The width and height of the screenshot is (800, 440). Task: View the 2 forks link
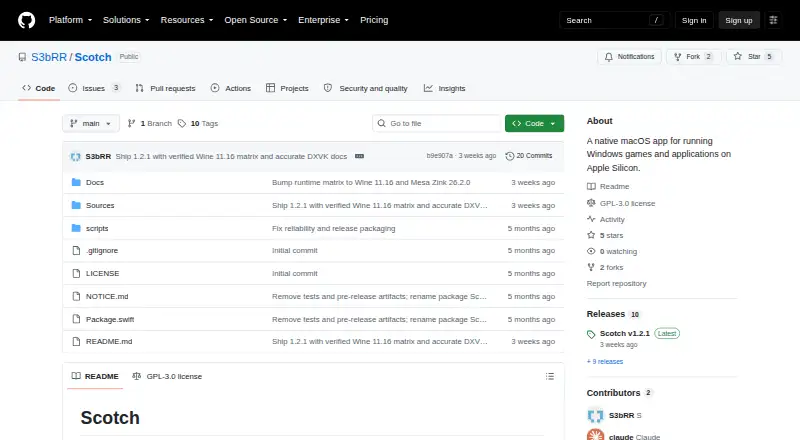point(605,267)
